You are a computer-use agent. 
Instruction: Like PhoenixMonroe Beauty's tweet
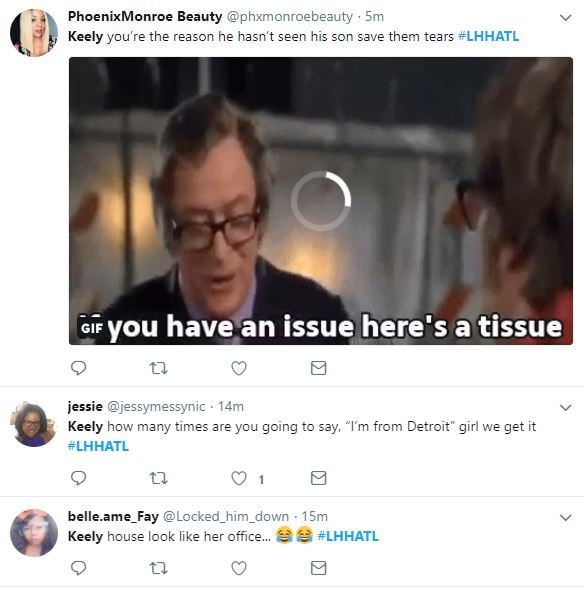pos(239,368)
